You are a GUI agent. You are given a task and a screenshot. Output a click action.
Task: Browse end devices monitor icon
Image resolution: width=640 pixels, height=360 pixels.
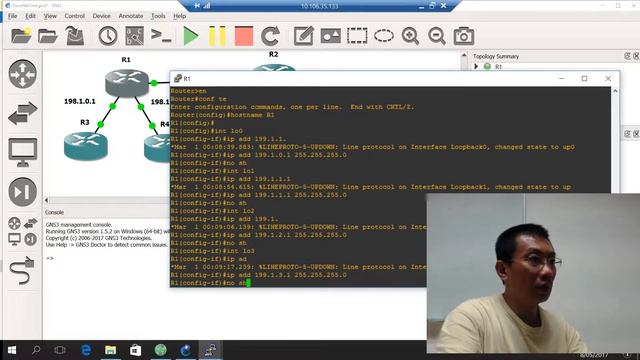coord(22,152)
